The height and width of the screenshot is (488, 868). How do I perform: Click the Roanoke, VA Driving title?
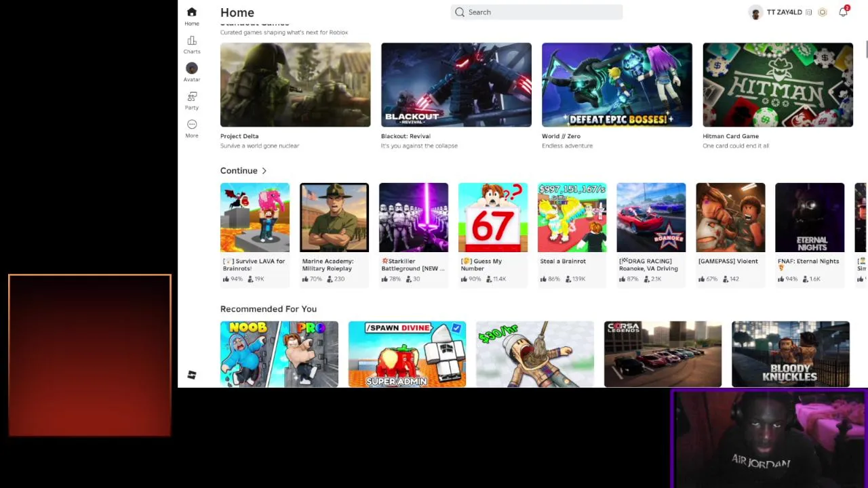pos(648,265)
